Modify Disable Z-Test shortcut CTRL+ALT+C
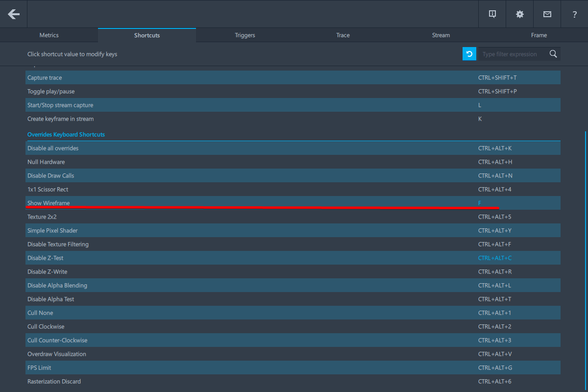Viewport: 588px width, 392px height. (x=495, y=258)
